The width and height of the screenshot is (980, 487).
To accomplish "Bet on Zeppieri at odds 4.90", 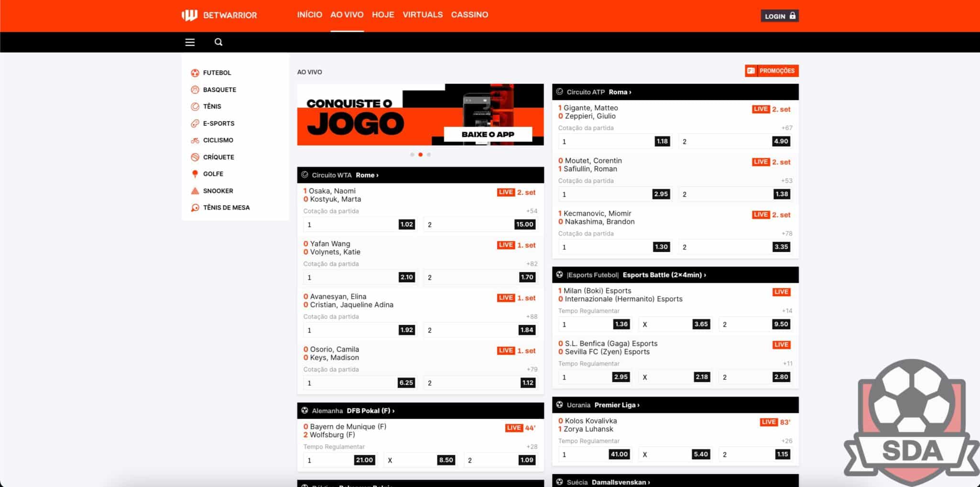I will pos(735,142).
